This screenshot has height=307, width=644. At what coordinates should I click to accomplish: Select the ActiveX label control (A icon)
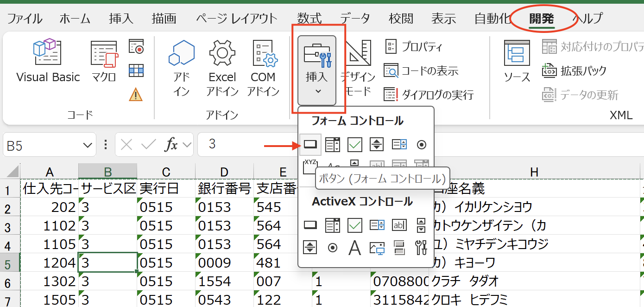(354, 248)
